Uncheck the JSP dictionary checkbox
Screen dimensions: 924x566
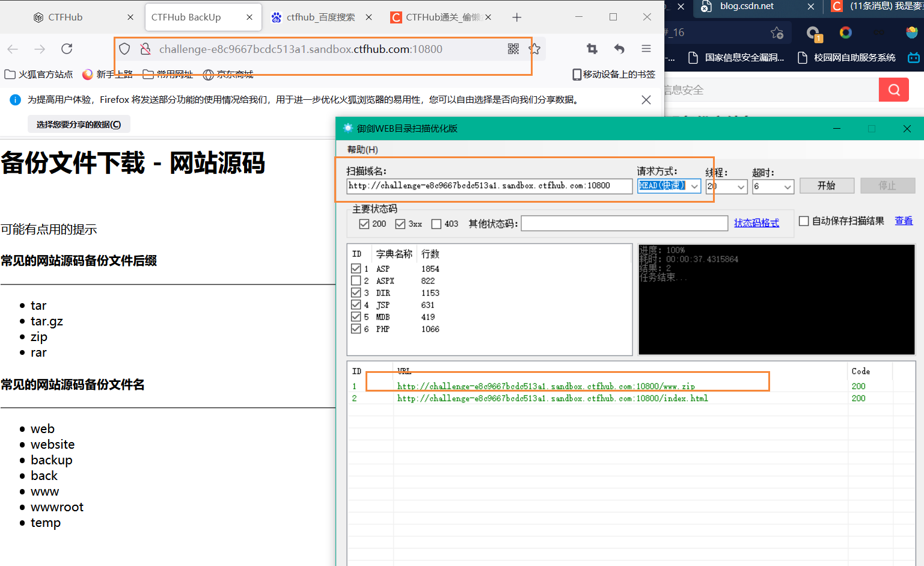coord(356,304)
